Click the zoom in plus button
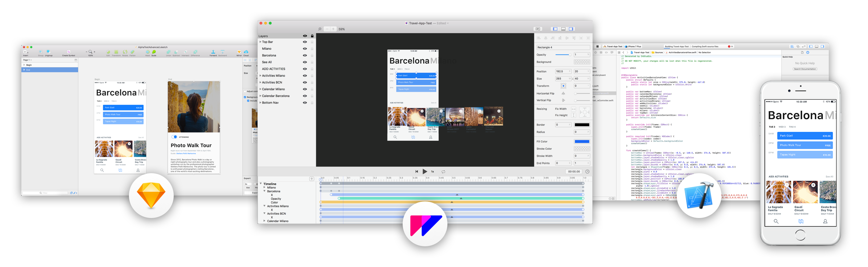Screen dimensions: 868x267 coord(333,29)
